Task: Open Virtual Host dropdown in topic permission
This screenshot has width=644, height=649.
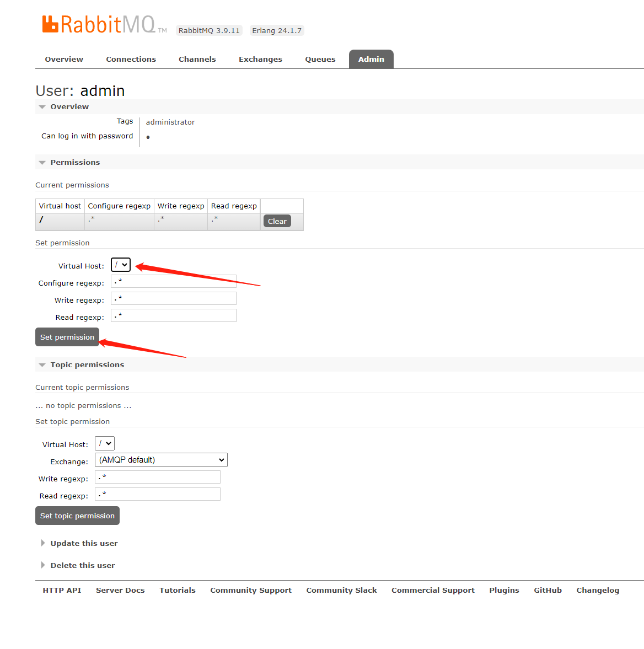Action: point(105,443)
